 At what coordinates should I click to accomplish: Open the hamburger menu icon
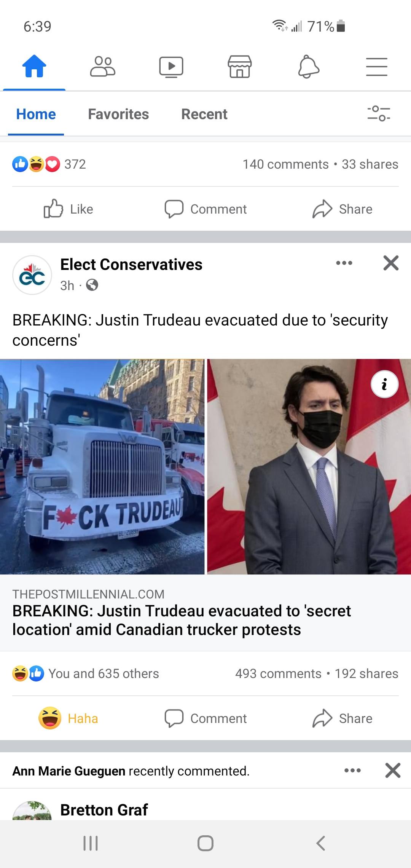[x=377, y=67]
